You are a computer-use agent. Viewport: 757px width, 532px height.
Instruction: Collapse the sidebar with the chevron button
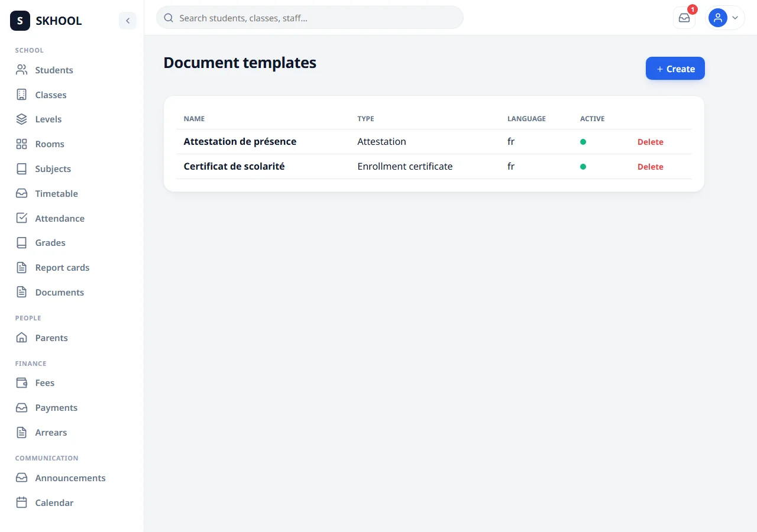click(x=128, y=21)
